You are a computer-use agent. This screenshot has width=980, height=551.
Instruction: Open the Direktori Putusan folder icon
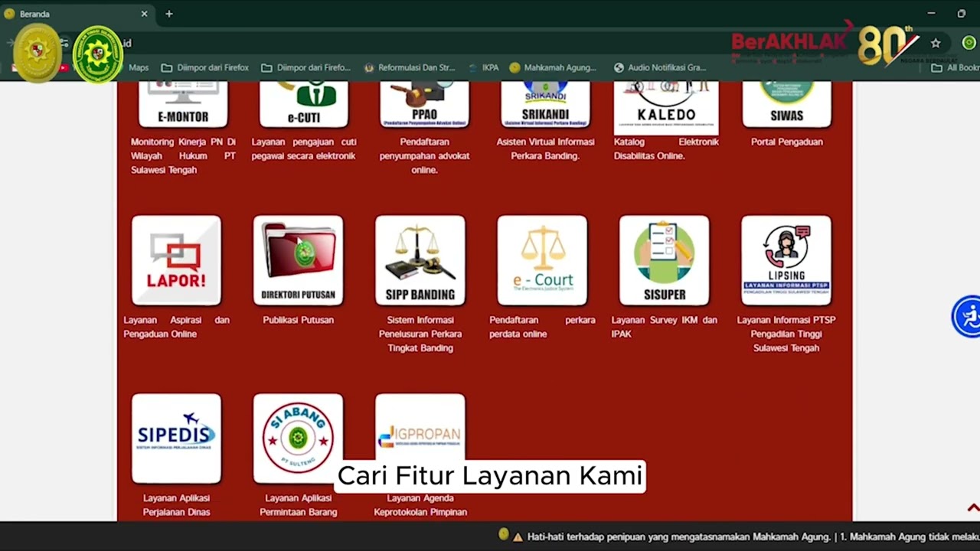click(x=298, y=260)
